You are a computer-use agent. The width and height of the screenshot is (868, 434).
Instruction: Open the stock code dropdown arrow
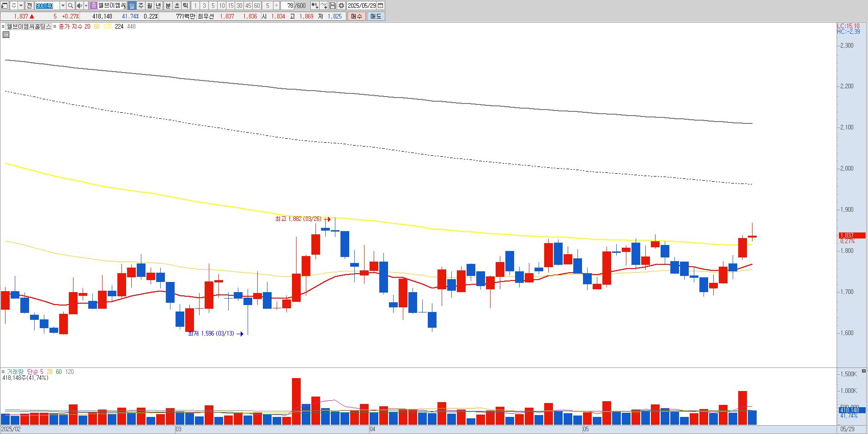pyautogui.click(x=63, y=6)
